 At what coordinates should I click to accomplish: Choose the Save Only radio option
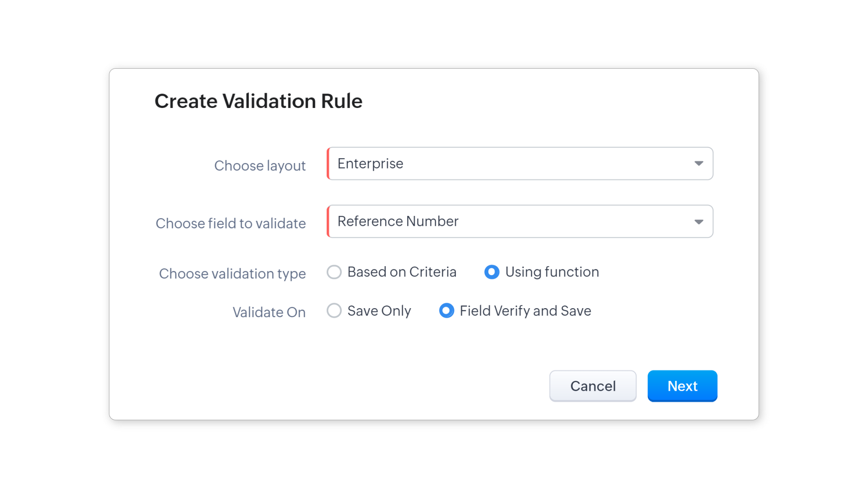click(334, 311)
